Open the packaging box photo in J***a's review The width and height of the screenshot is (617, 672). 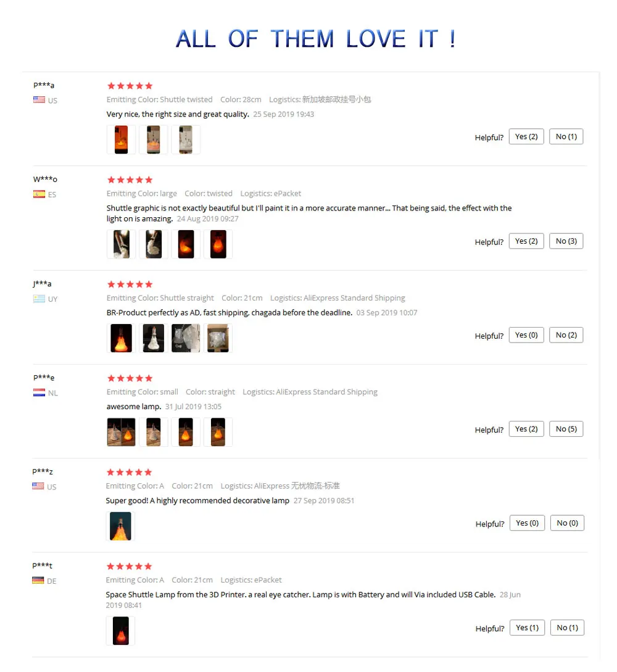218,338
